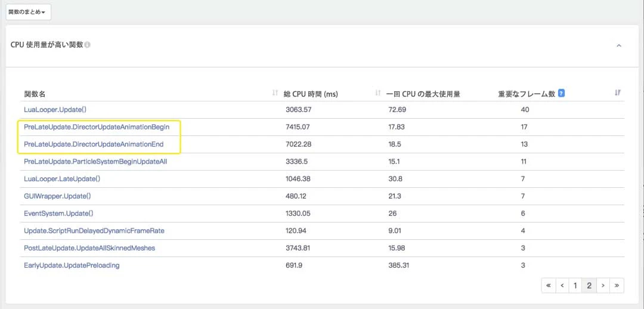The image size is (644, 309).
Task: Collapse the CPU 使用量が高い関数 panel chevron
Action: click(x=619, y=45)
